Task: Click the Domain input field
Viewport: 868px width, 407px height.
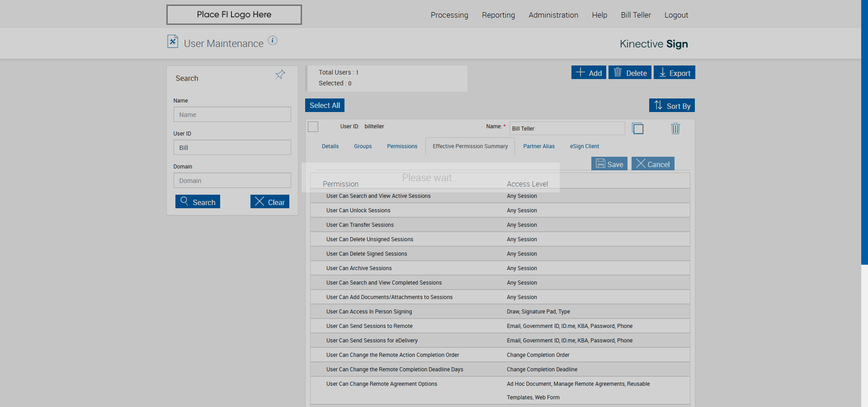Action: [x=232, y=180]
